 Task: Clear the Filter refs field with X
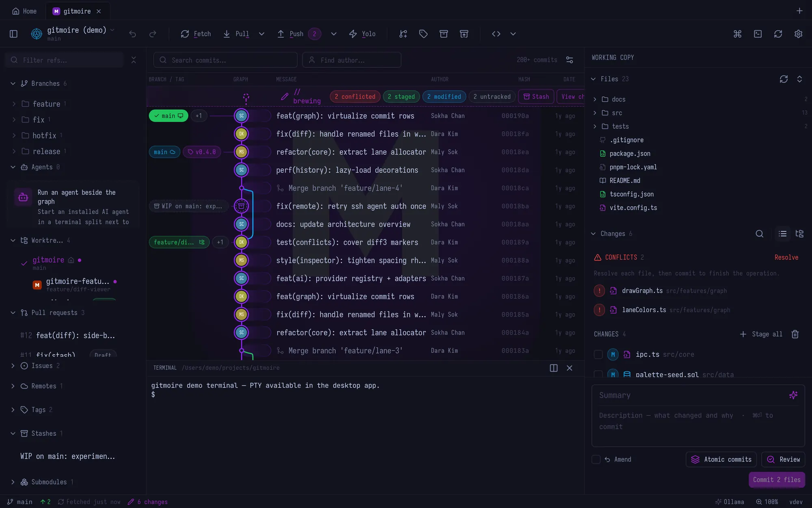point(134,60)
